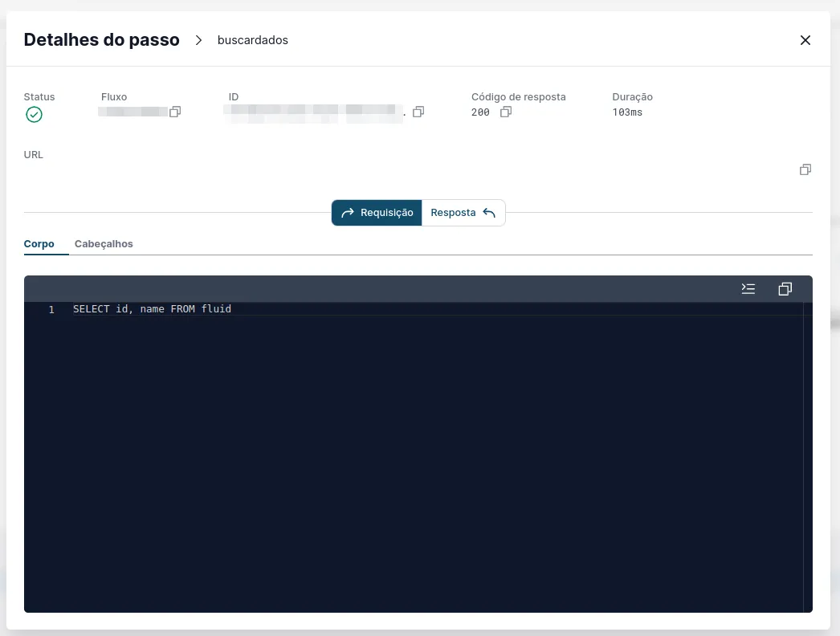Switch to the Resposta view

[x=463, y=213]
